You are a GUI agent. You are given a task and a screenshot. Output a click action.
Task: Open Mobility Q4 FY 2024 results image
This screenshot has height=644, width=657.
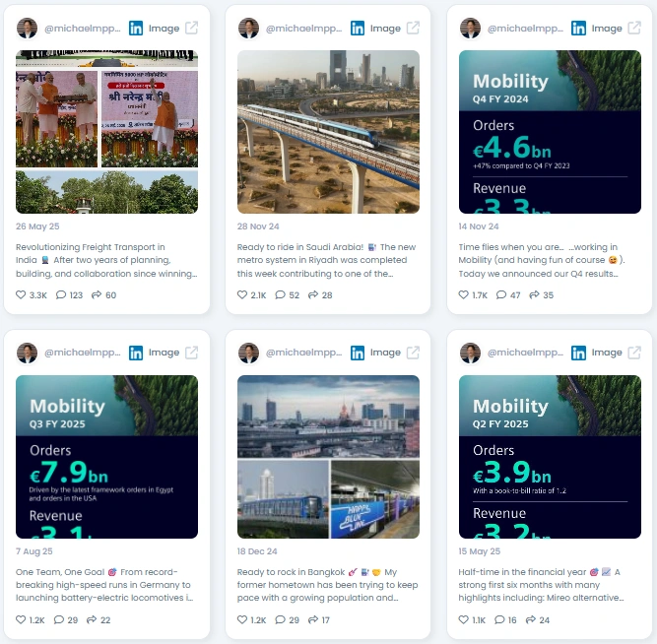pyautogui.click(x=550, y=132)
